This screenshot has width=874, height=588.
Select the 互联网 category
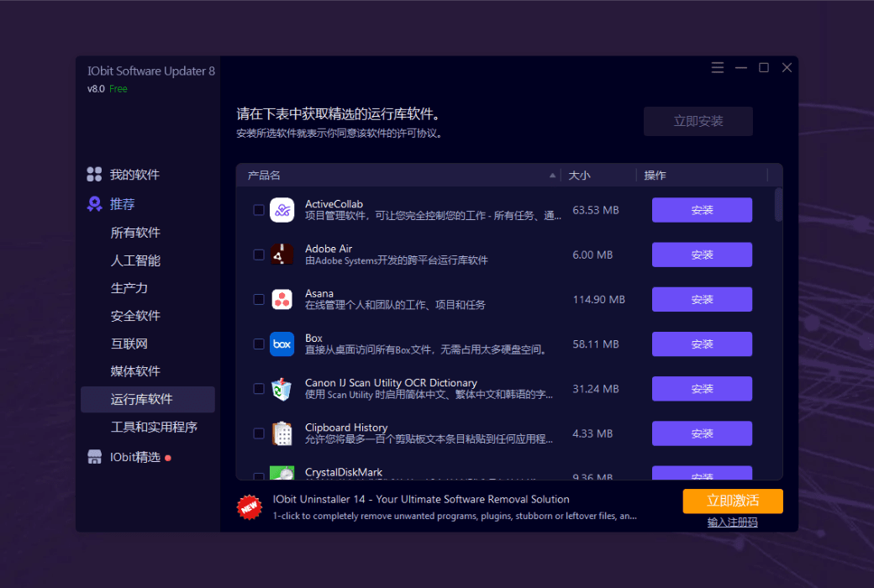tap(129, 344)
